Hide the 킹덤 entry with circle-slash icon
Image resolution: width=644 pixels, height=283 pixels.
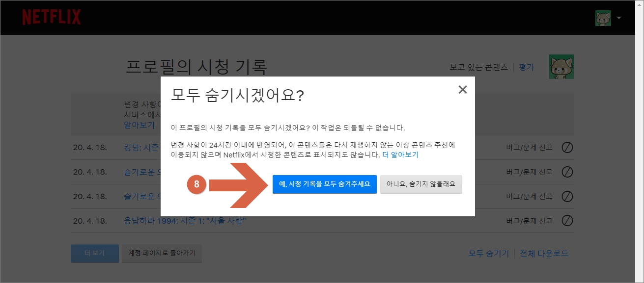tap(567, 147)
